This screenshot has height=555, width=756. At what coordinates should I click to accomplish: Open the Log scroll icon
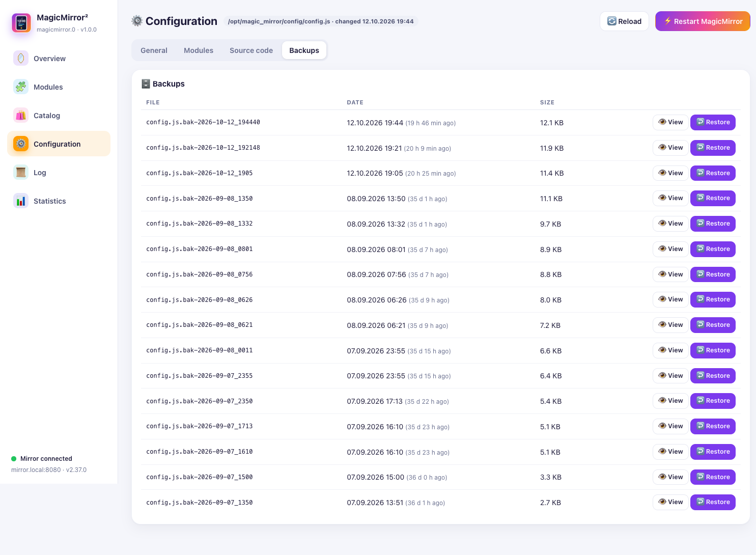click(x=21, y=173)
